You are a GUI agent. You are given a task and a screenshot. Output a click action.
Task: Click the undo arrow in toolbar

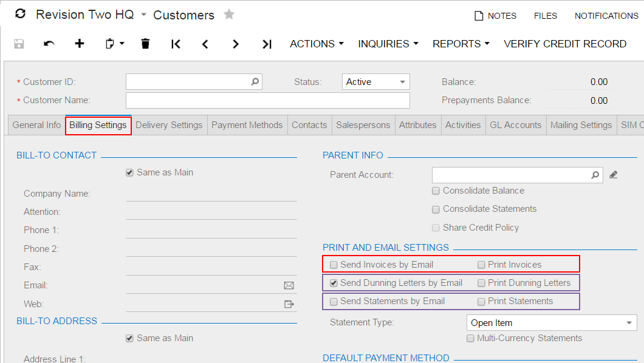click(x=49, y=44)
